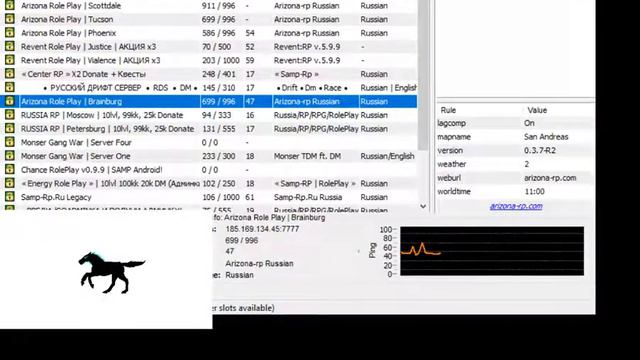Select Revent Role Play | Justice server
The height and width of the screenshot is (360, 640).
click(89, 47)
